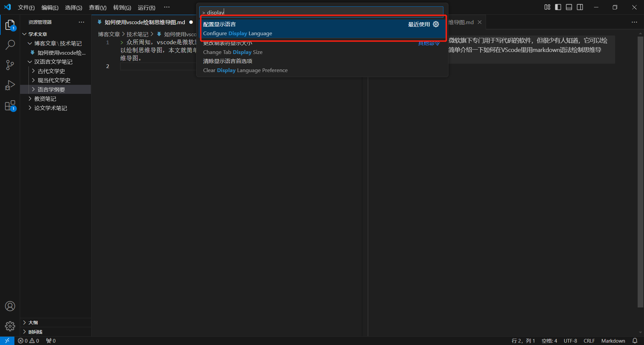Change file encoding UTF-8
The width and height of the screenshot is (644, 345).
click(570, 341)
